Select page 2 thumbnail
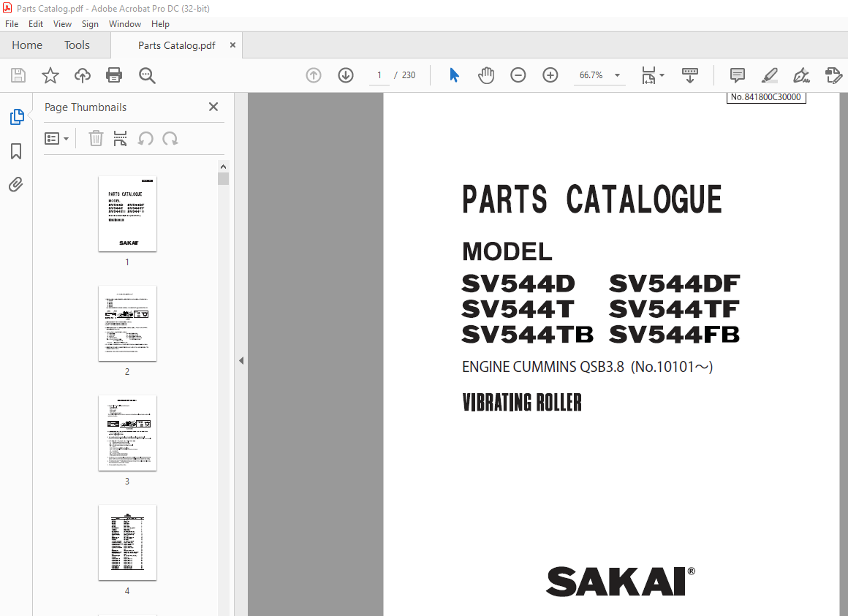The height and width of the screenshot is (616, 848). 127,323
